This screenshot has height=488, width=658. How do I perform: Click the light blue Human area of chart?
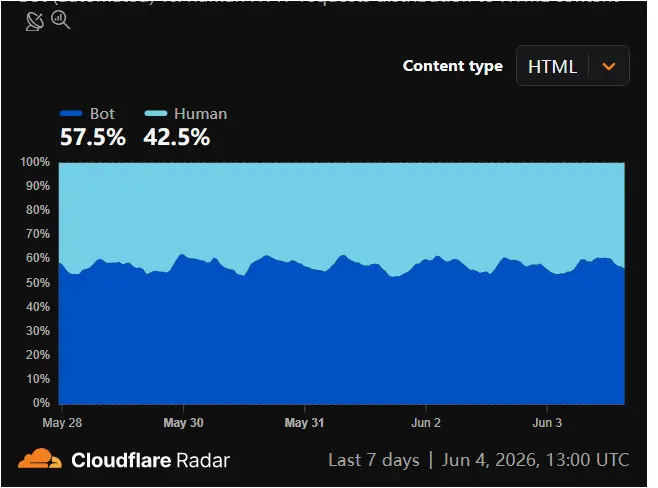[x=342, y=206]
